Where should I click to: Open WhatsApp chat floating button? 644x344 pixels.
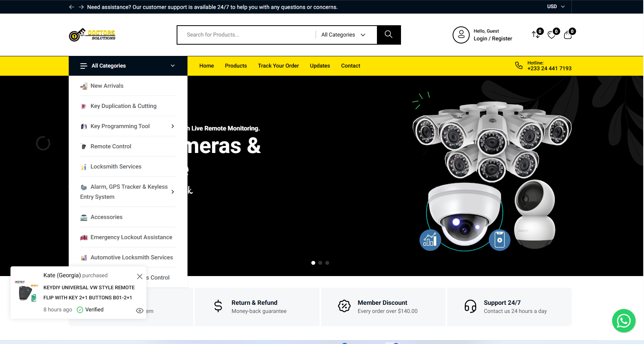coord(623,321)
